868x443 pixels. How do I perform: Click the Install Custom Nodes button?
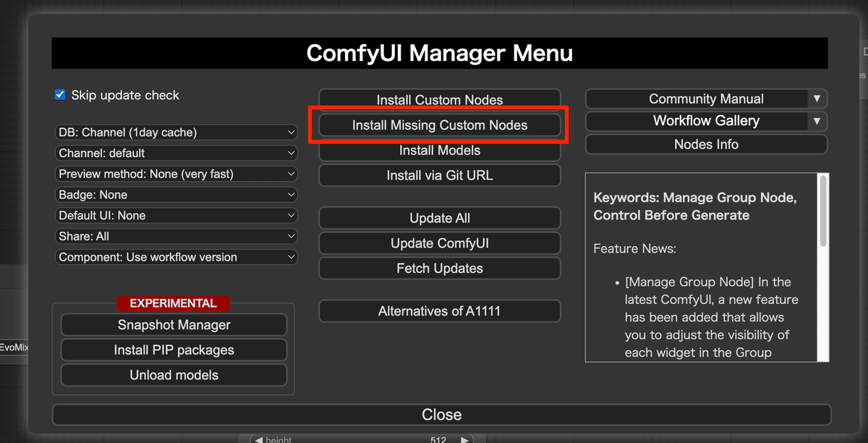pyautogui.click(x=440, y=100)
